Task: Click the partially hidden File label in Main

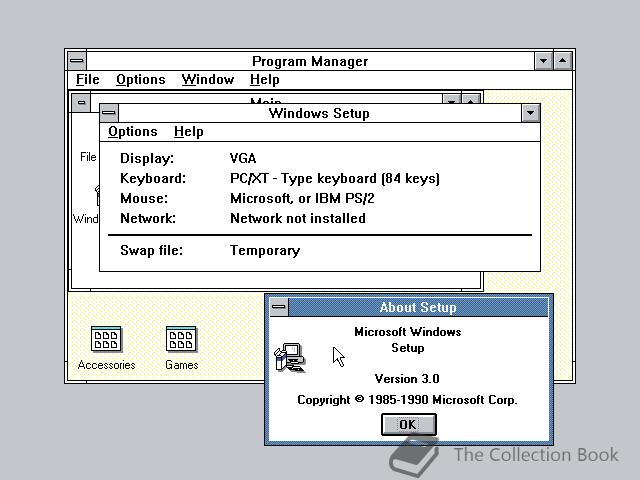Action: 88,157
